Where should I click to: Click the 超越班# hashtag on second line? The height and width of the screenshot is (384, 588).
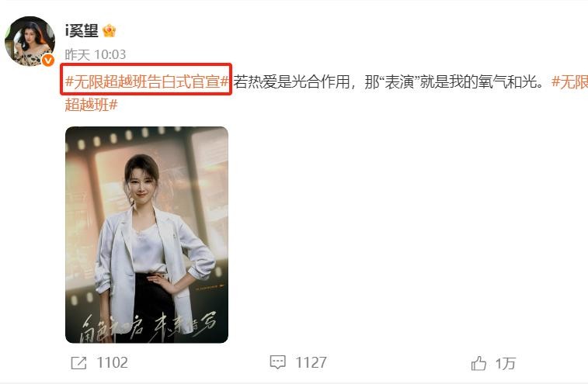[x=91, y=105]
